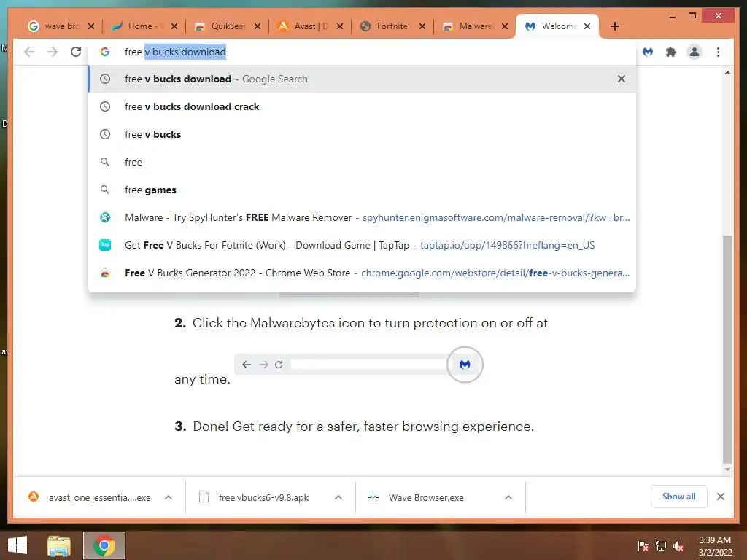The width and height of the screenshot is (747, 560).
Task: Click the muted volume tray icon
Action: pos(678,545)
